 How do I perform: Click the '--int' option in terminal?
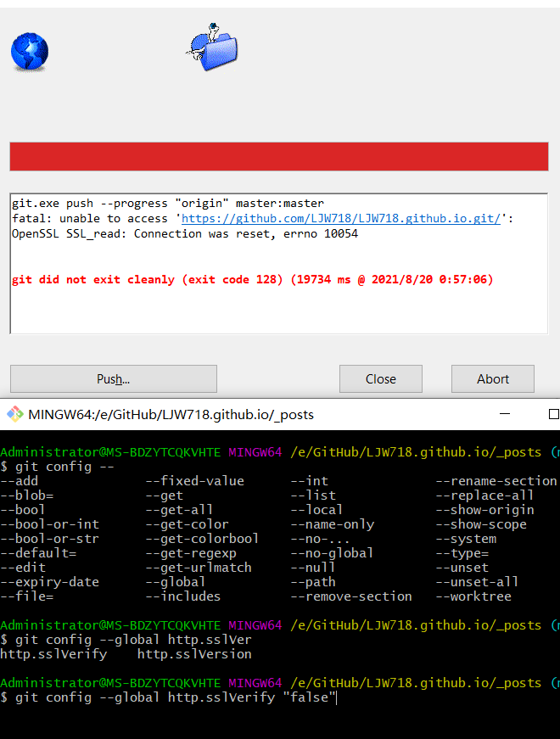(309, 481)
